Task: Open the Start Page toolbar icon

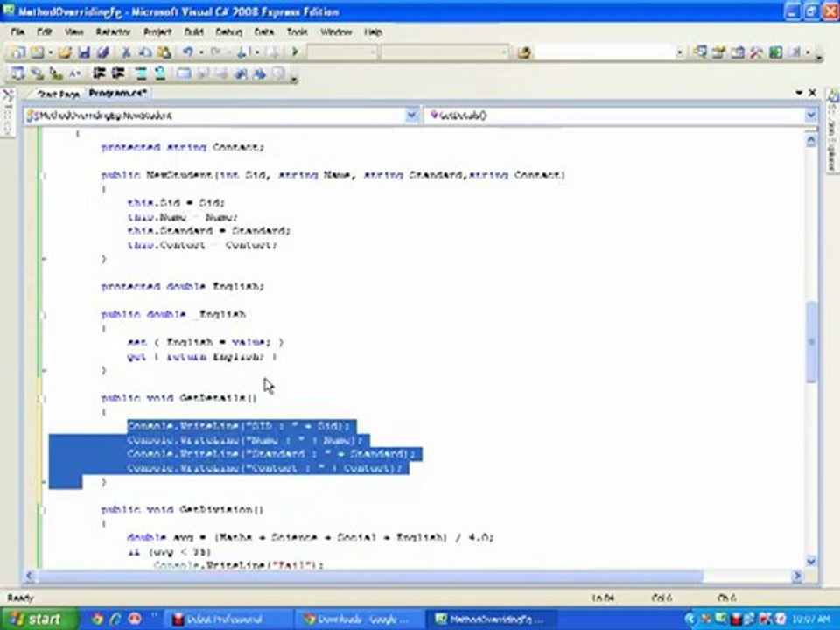Action: click(775, 52)
